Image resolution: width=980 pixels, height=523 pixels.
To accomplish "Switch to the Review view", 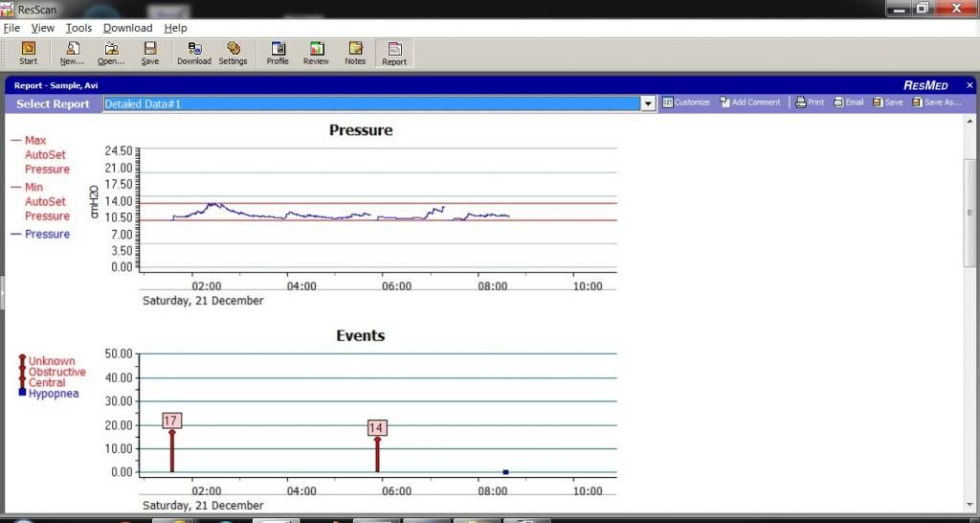I will [x=316, y=54].
